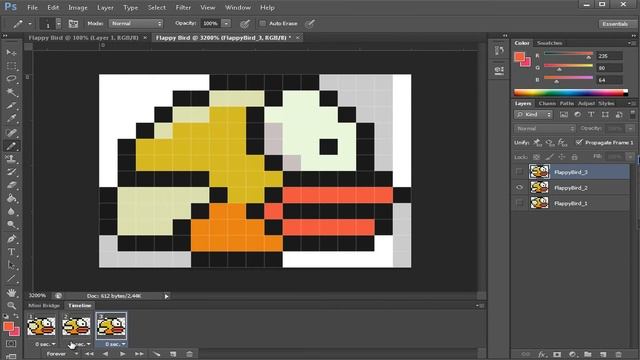
Task: Switch to the Mini Bridge tab
Action: (44, 305)
